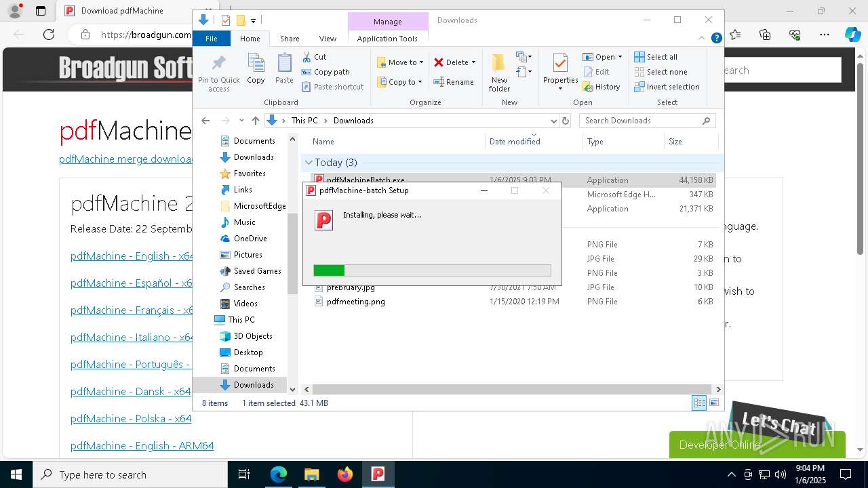Switch to the Share ribbon tab
The image size is (868, 488).
(x=290, y=39)
